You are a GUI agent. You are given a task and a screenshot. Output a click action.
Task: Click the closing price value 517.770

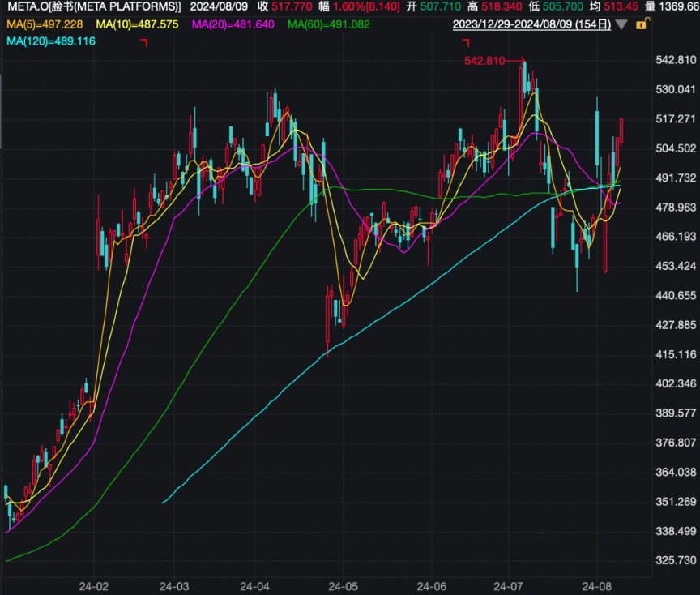point(288,6)
